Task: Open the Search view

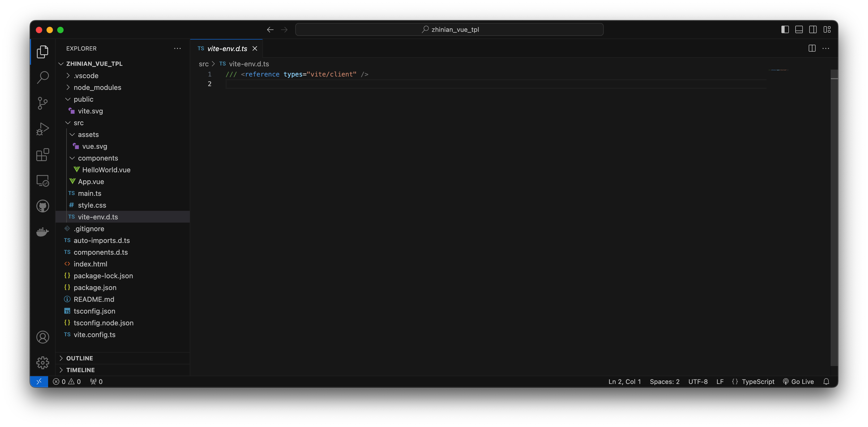Action: (x=42, y=77)
